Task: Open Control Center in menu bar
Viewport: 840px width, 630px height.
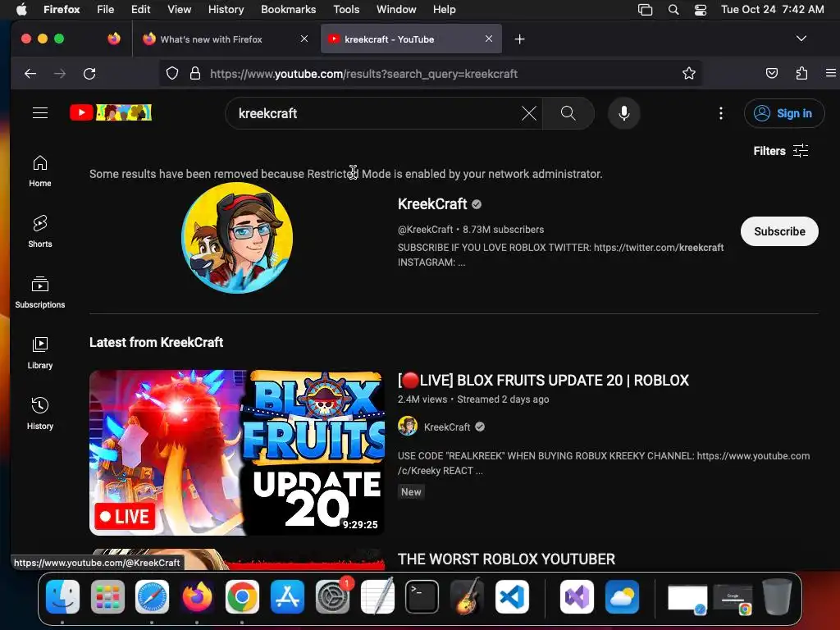Action: [701, 9]
